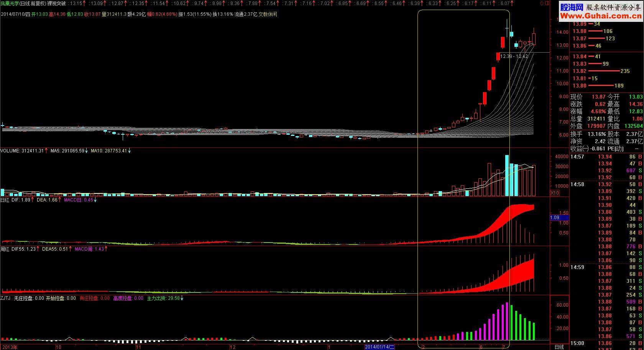Click the square icon beside the diamond icon

(547, 3)
